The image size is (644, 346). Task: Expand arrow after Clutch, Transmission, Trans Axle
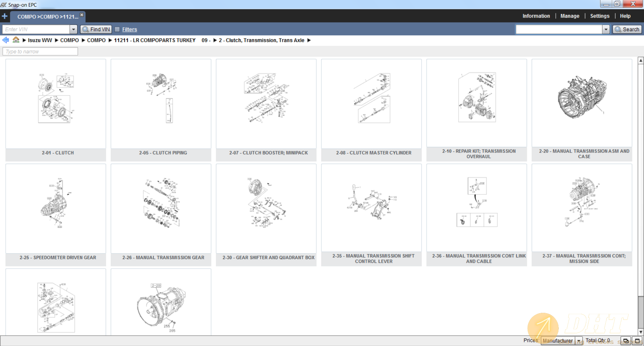309,40
